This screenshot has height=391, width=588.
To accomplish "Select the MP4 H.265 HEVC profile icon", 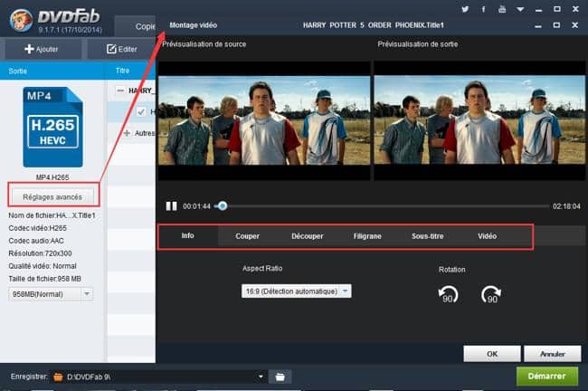I will [x=52, y=128].
